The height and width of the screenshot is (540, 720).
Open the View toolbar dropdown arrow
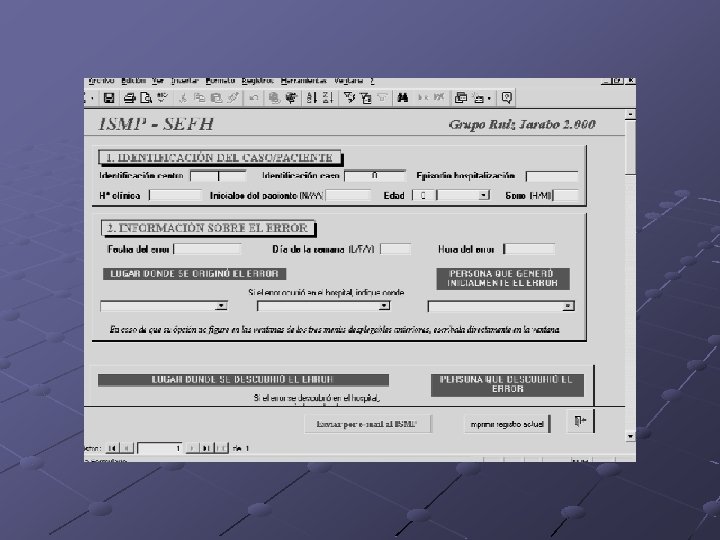point(92,98)
